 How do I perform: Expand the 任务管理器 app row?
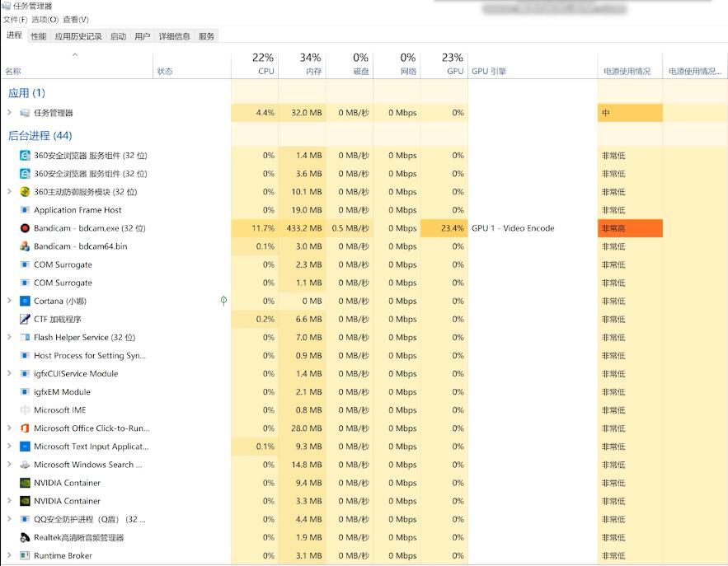9,112
